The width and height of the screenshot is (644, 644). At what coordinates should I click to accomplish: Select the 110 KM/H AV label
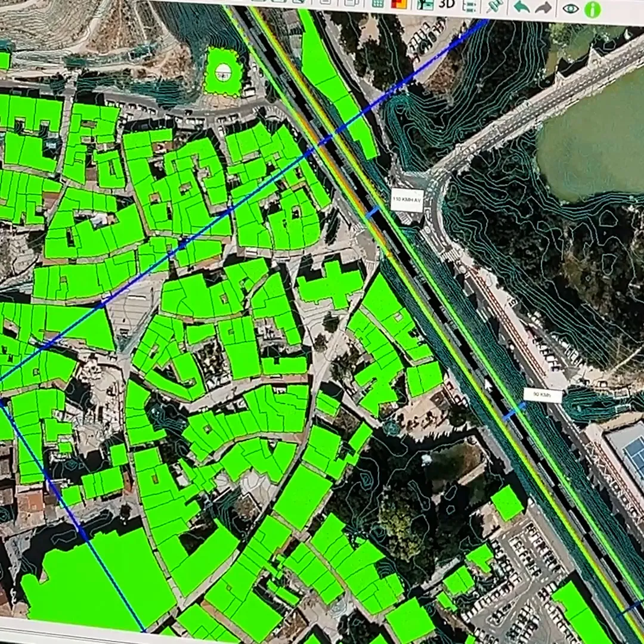coord(407,200)
